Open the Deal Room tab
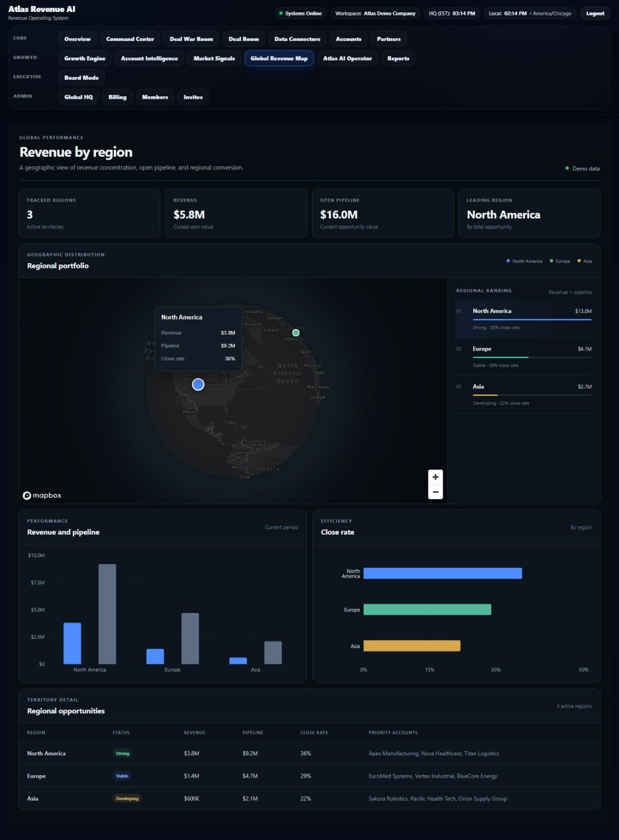Image resolution: width=619 pixels, height=840 pixels. click(244, 39)
